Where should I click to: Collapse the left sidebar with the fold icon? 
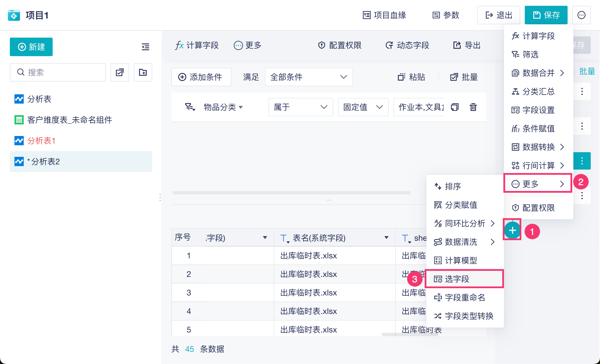point(146,47)
